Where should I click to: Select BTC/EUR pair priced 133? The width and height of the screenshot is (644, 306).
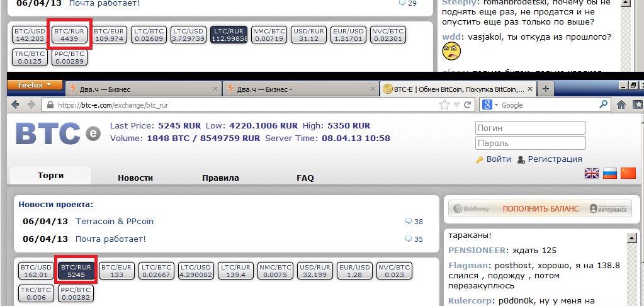(116, 271)
